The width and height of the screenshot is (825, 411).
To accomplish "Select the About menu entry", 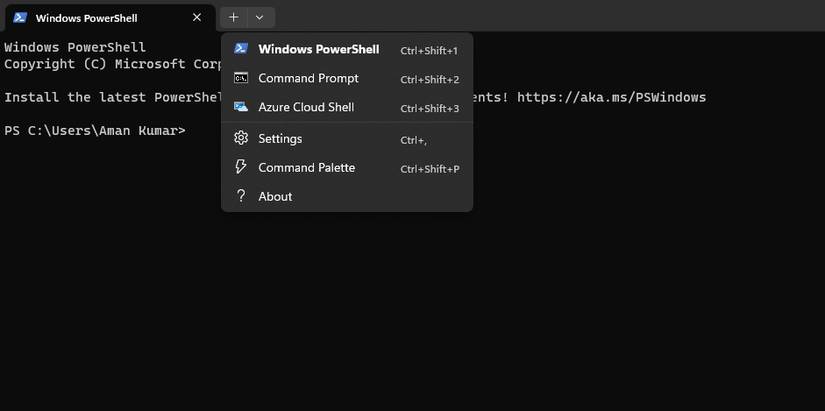I will [275, 196].
